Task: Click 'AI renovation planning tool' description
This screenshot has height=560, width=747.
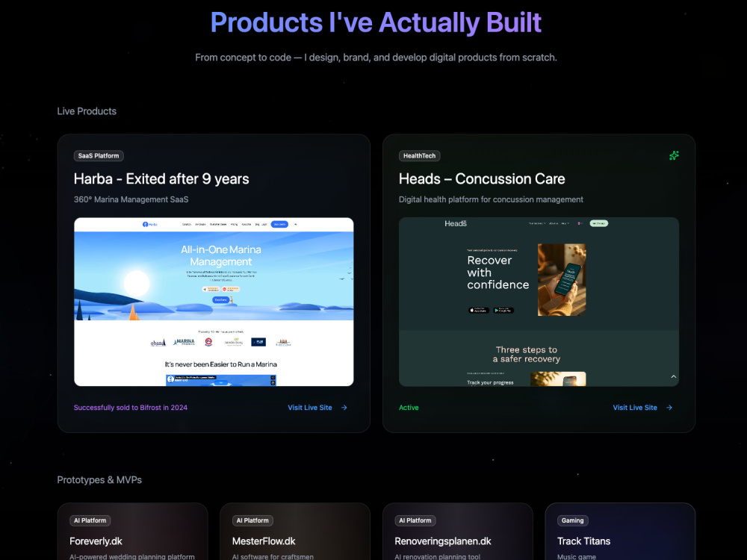Action: 437,556
